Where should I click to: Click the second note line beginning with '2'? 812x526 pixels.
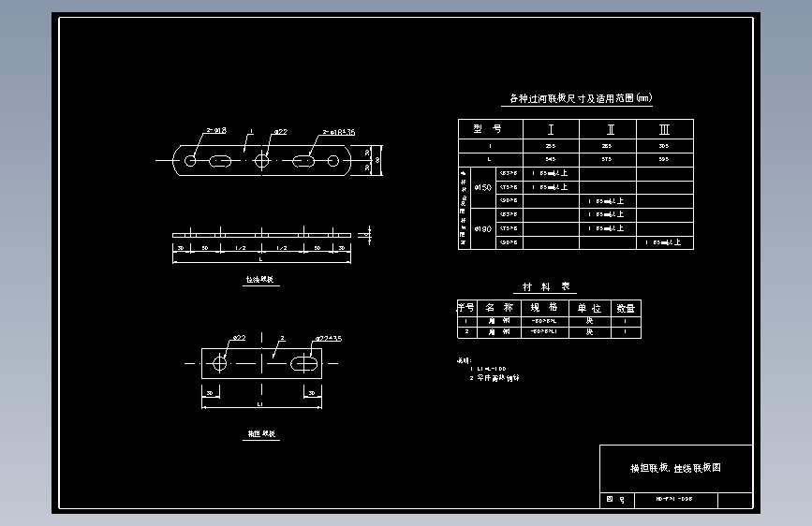pos(494,378)
